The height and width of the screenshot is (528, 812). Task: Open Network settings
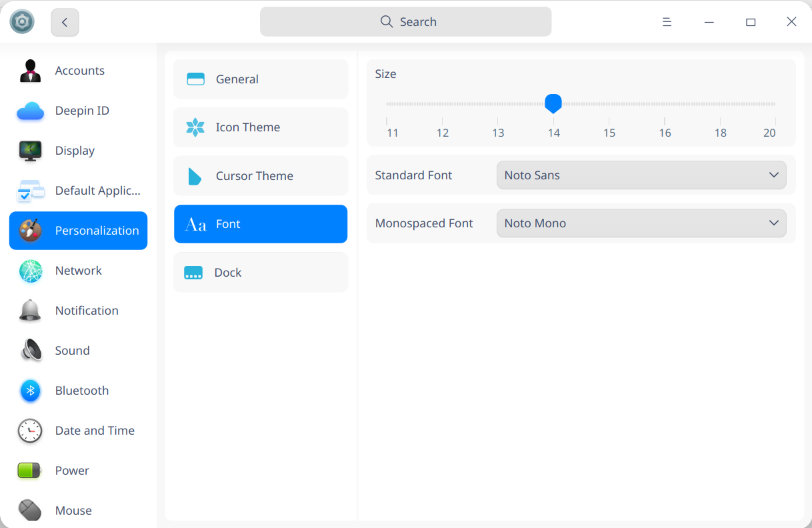pyautogui.click(x=79, y=271)
